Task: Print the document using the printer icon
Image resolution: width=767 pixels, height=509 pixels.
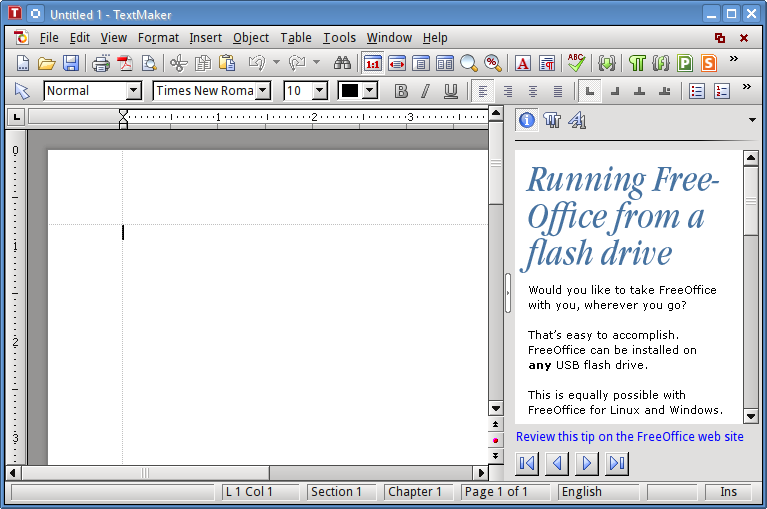Action: [x=101, y=64]
